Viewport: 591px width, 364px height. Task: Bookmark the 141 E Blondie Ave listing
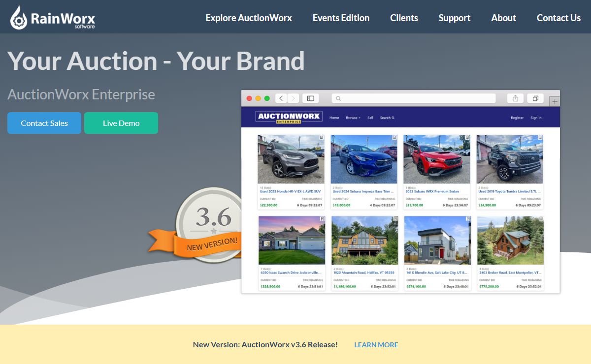point(468,219)
